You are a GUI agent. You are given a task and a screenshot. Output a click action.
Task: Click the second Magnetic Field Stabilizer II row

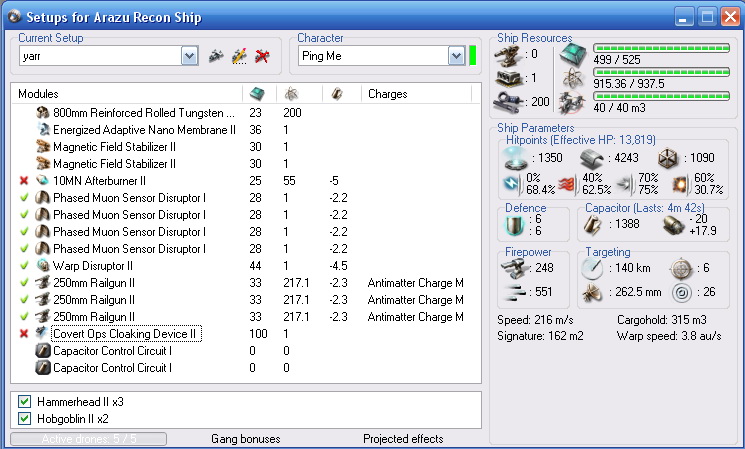click(115, 164)
